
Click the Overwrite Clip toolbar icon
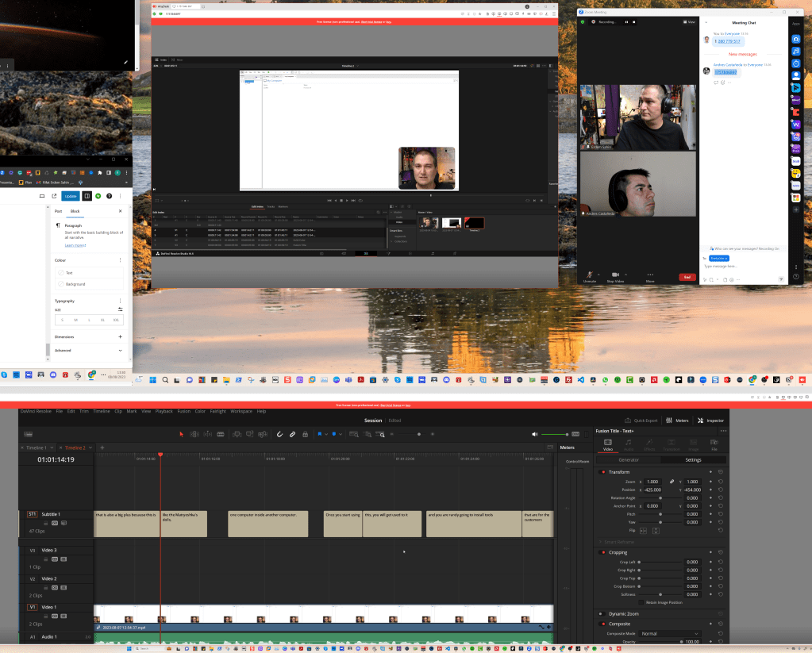pyautogui.click(x=249, y=434)
